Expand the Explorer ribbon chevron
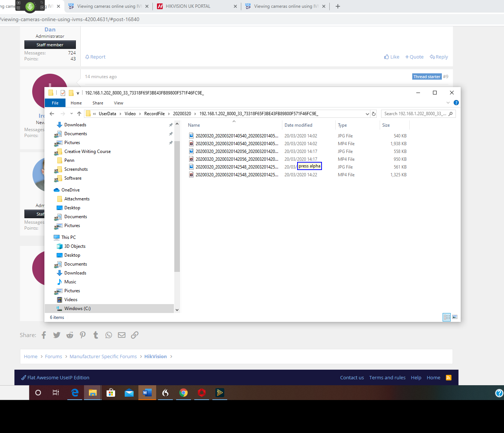This screenshot has width=504, height=433. pyautogui.click(x=448, y=103)
